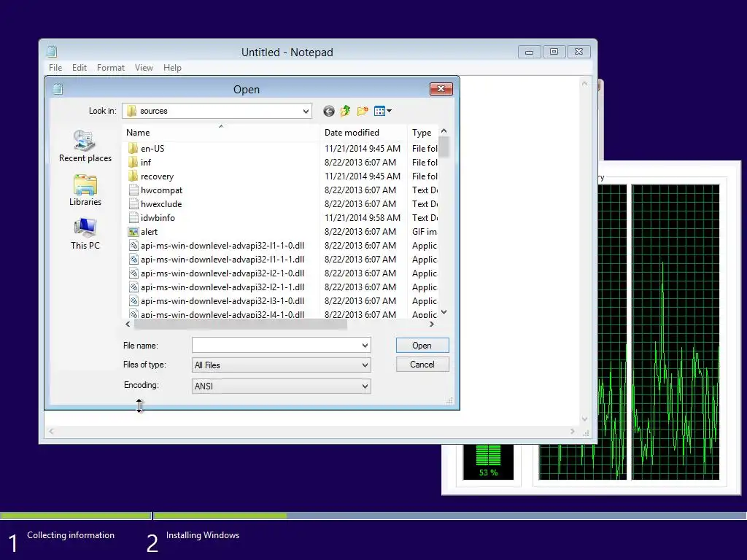
Task: Select the recovery folder icon
Action: pos(133,176)
